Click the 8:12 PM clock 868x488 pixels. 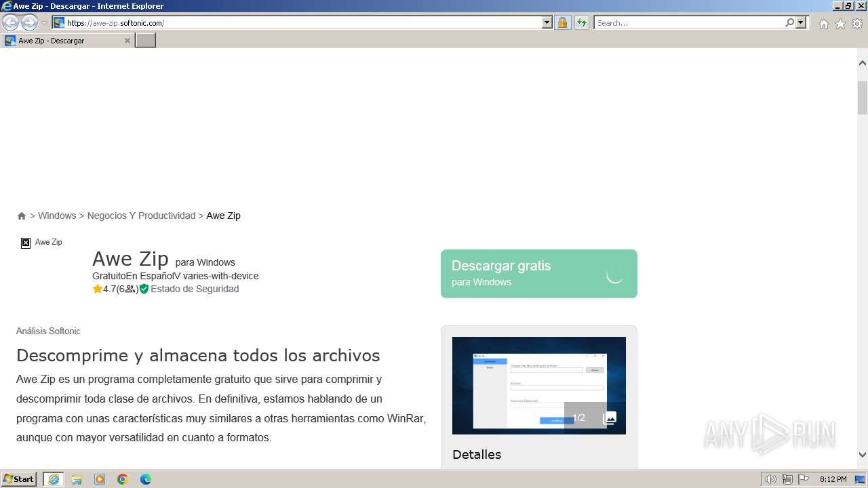coord(833,479)
